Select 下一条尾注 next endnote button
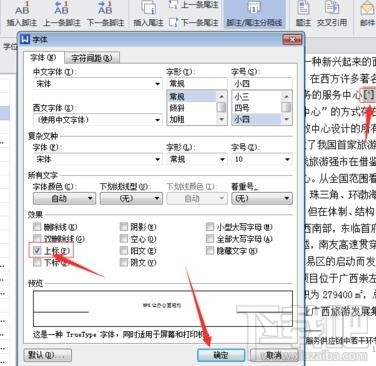This screenshot has height=366, width=376. pyautogui.click(x=194, y=22)
